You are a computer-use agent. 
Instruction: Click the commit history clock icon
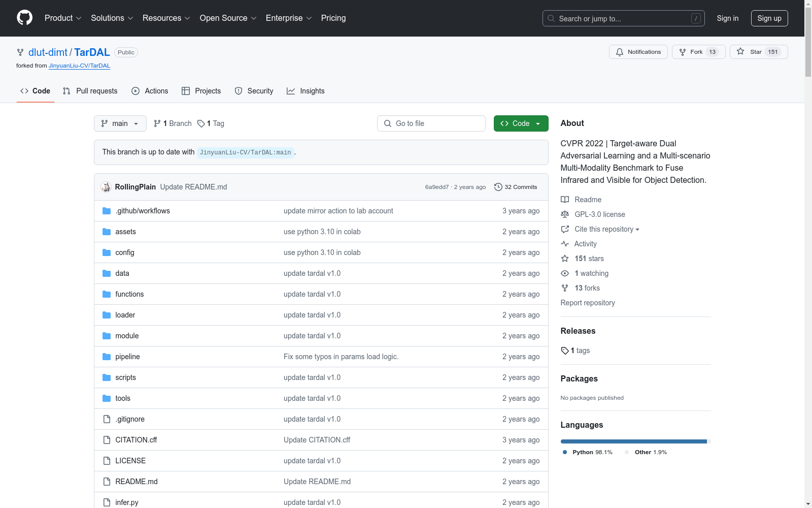(x=498, y=187)
